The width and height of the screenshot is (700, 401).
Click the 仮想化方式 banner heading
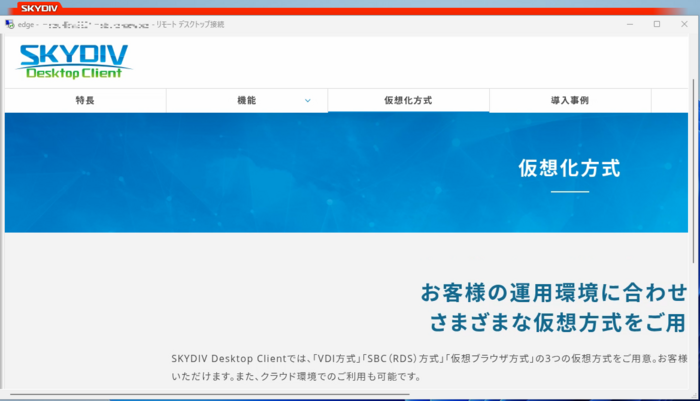pos(570,168)
